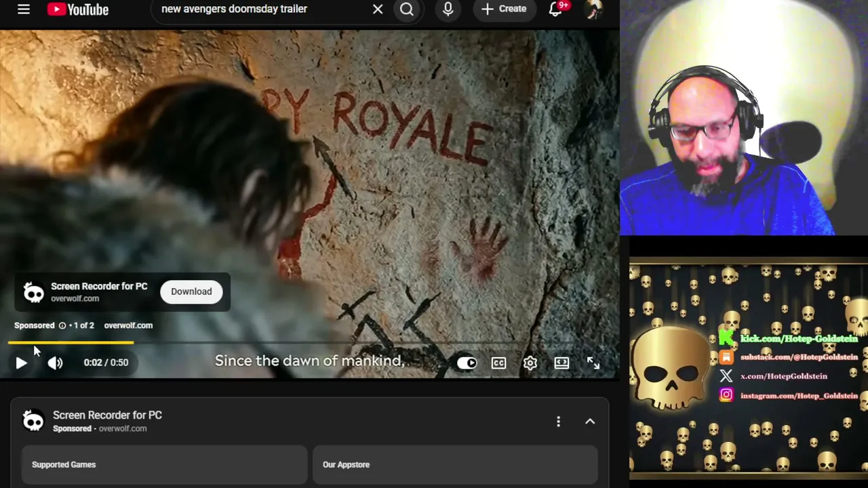Viewport: 868px width, 488px height.
Task: Clear the search box text
Action: (x=378, y=9)
